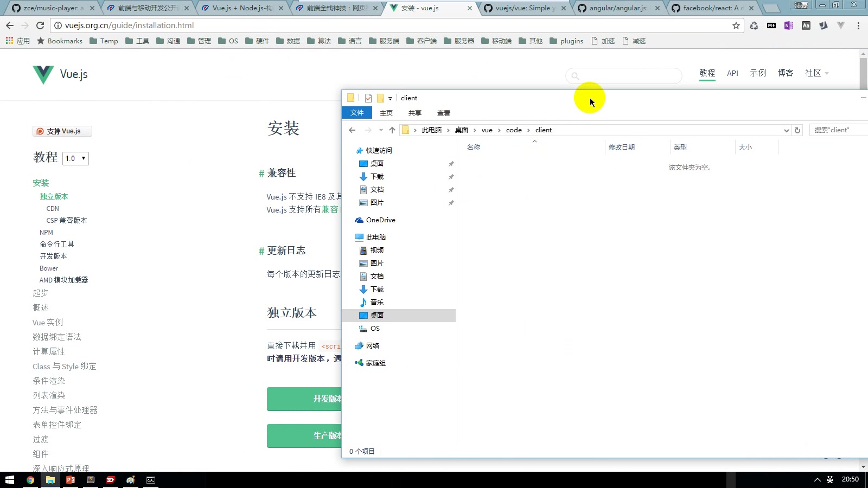Sort by date modified (修改日期) column
Screen dimensions: 868x488
622,147
